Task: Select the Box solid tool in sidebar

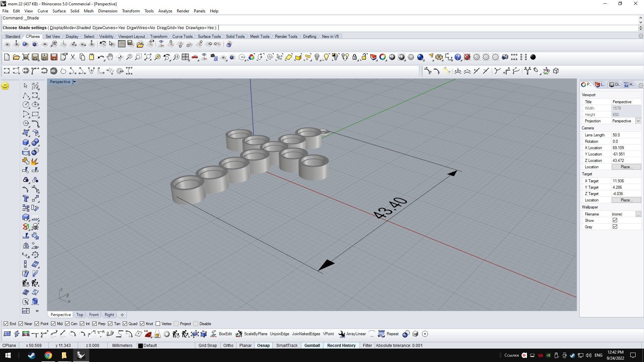Action: 25,142
